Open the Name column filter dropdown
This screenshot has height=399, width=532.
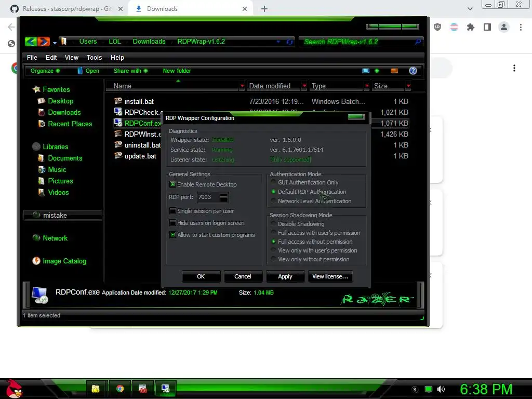[242, 86]
